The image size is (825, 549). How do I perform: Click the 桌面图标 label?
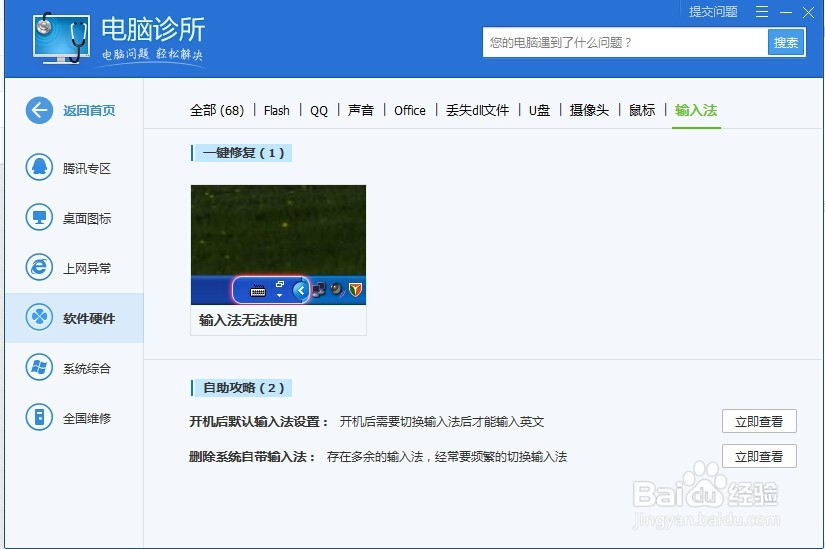click(87, 218)
